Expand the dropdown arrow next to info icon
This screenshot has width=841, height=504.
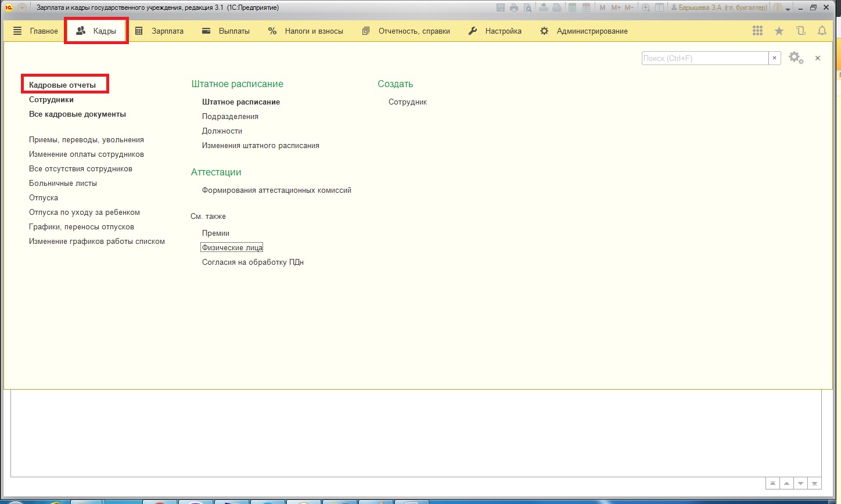[788, 9]
